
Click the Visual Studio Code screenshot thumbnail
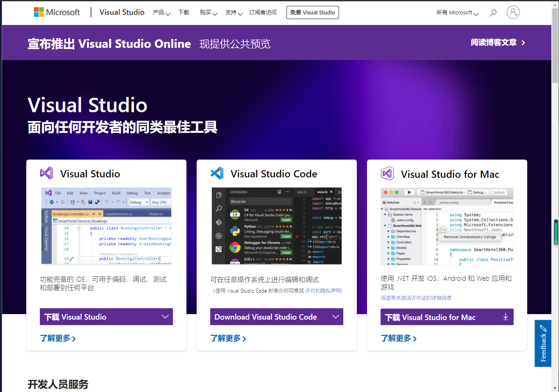tap(277, 226)
